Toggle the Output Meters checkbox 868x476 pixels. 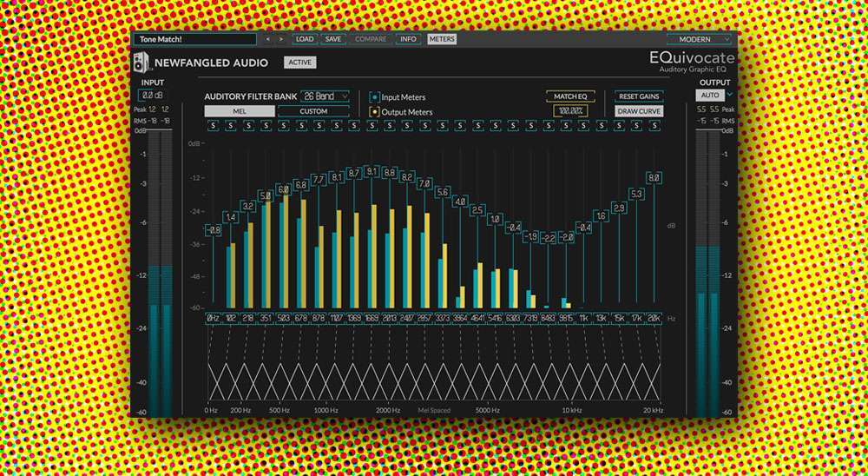pos(374,111)
